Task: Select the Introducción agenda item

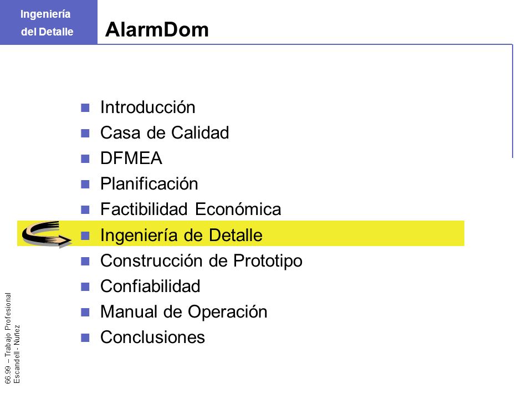Action: click(x=148, y=108)
